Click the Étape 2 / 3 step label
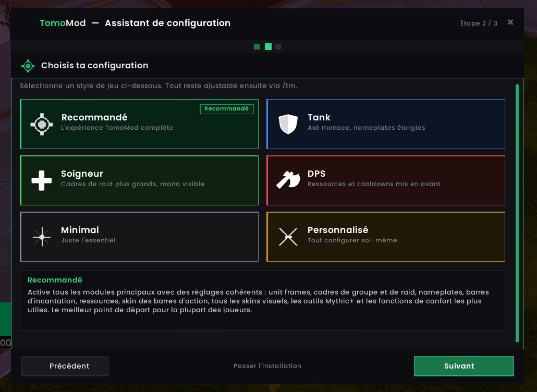The height and width of the screenshot is (392, 537). click(x=479, y=23)
